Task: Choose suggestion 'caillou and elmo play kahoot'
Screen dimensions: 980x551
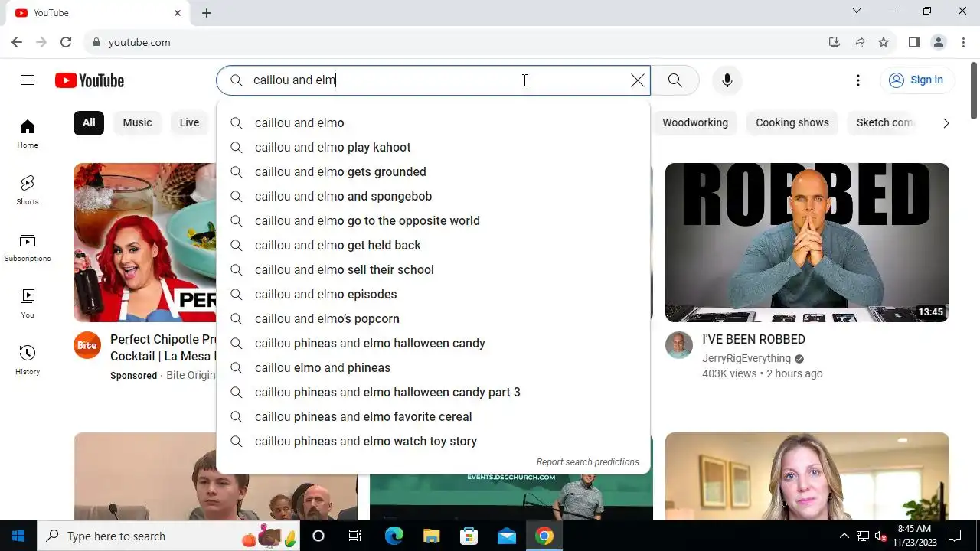Action: (x=433, y=147)
